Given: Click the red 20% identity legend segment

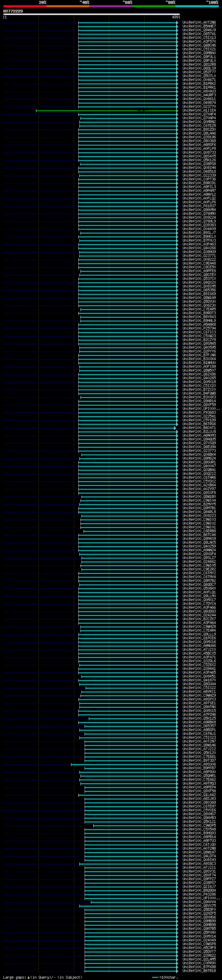Looking at the screenshot, I should tap(25, 7).
